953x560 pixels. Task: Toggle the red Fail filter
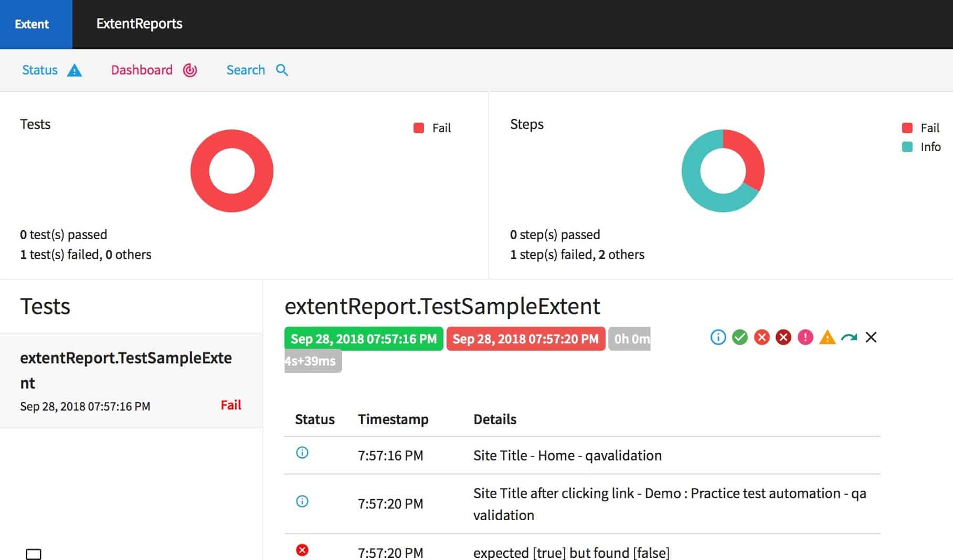pyautogui.click(x=761, y=338)
